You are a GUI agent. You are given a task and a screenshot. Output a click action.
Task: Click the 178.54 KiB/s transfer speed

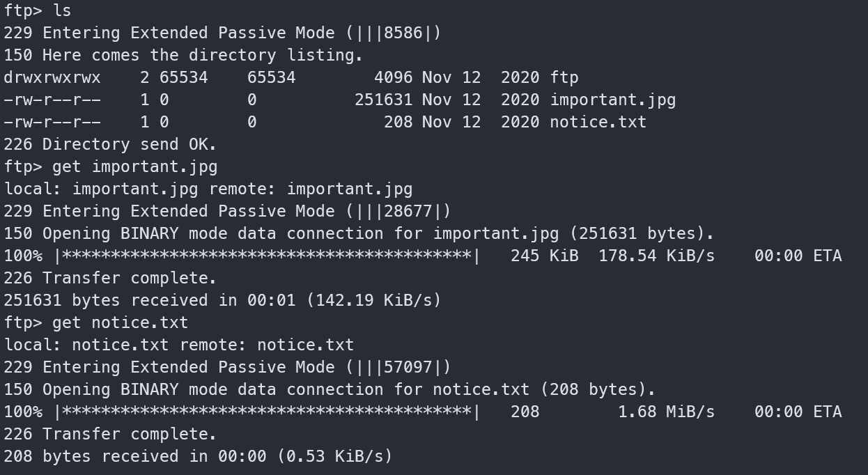pyautogui.click(x=656, y=256)
